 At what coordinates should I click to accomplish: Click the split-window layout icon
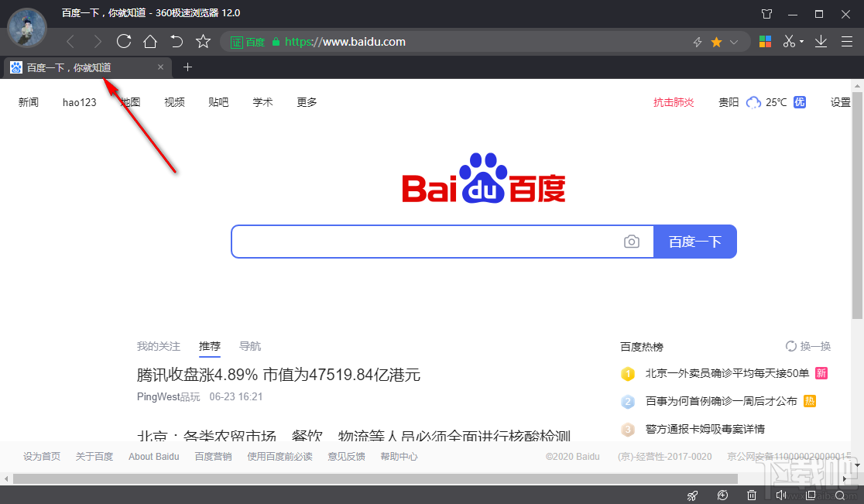point(811,495)
